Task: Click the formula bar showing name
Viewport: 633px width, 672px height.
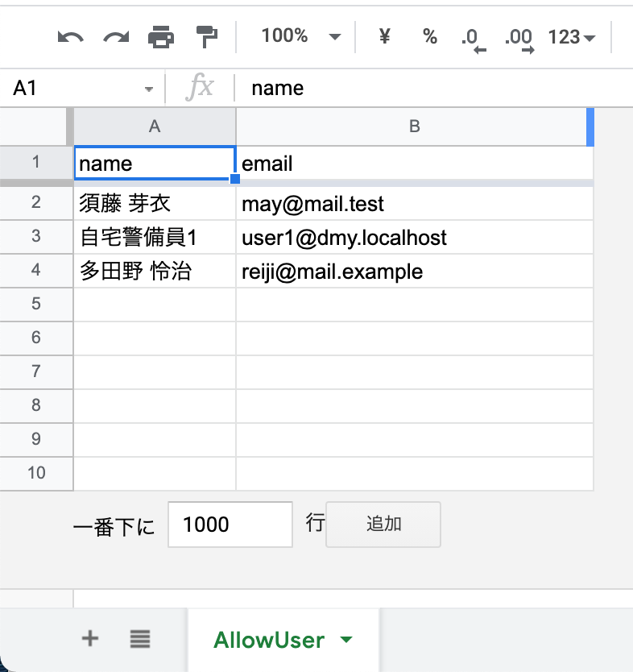Action: click(433, 89)
